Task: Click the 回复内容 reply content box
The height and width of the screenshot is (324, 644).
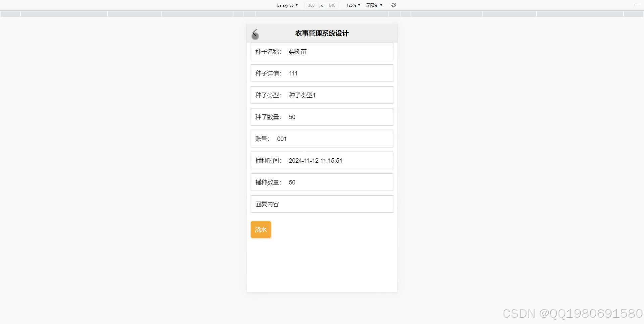Action: (x=322, y=204)
